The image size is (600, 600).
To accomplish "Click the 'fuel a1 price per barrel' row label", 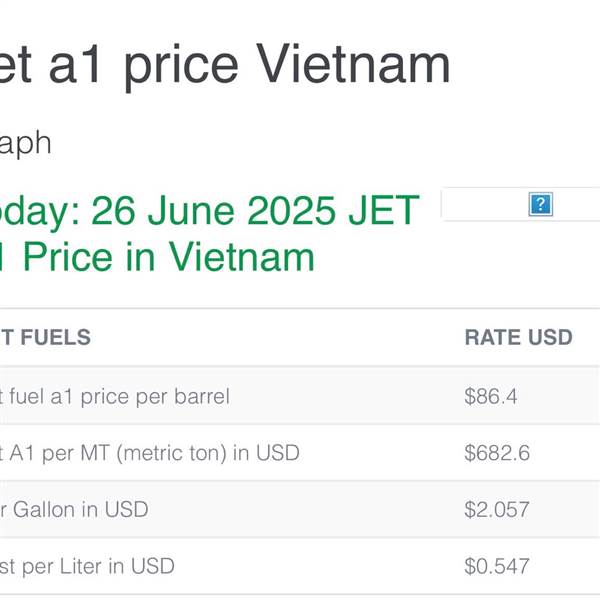I will (x=120, y=396).
